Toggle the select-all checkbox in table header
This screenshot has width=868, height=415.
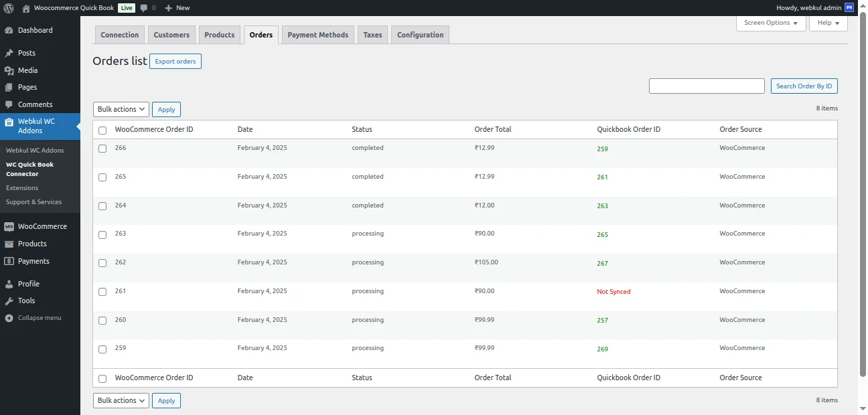102,131
